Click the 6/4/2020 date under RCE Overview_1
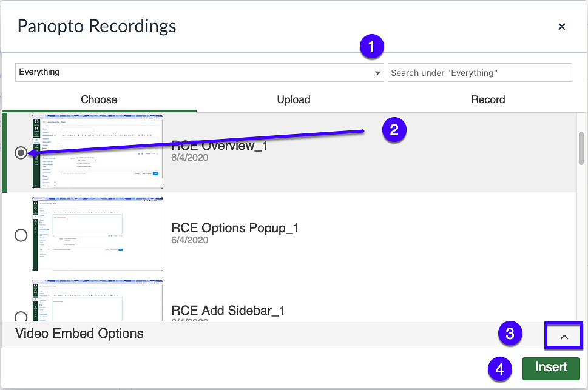588x390 pixels. click(x=190, y=158)
